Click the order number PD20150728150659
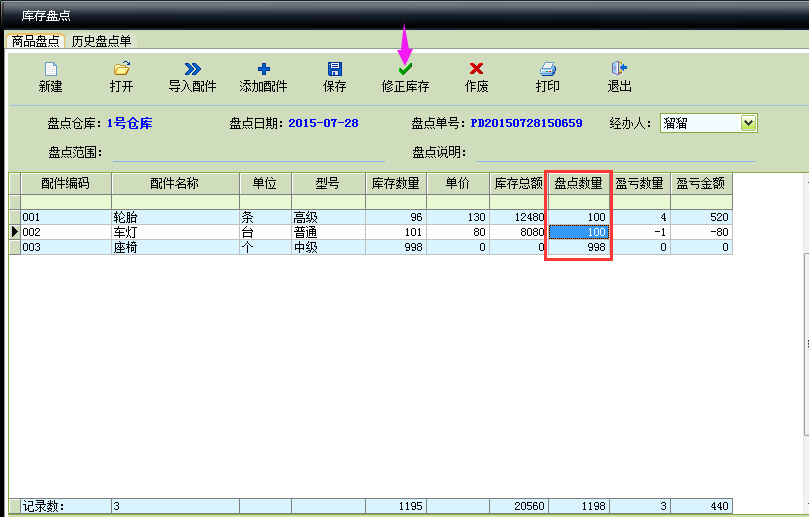 [x=526, y=123]
